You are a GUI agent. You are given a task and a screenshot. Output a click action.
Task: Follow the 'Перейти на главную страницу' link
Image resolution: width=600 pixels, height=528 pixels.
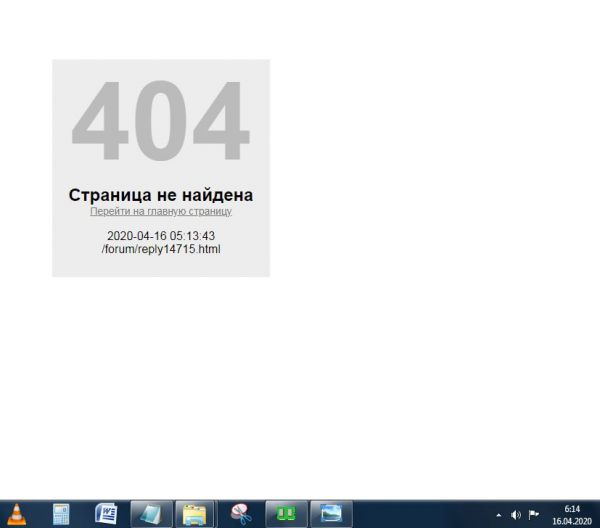click(161, 212)
